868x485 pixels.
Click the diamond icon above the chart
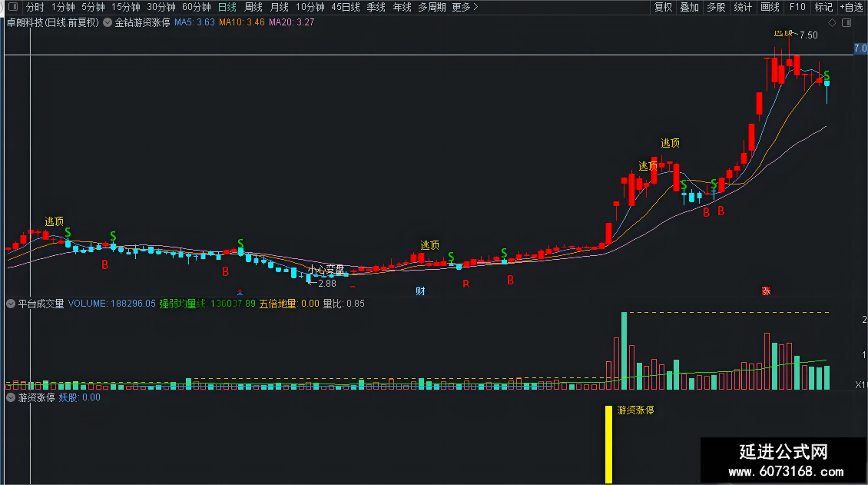(x=832, y=23)
